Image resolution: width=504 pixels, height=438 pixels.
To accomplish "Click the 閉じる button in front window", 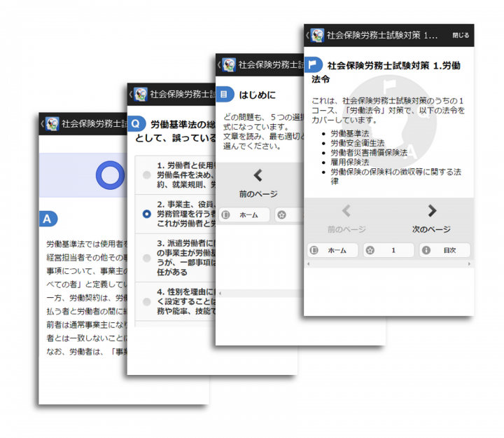I will point(461,36).
